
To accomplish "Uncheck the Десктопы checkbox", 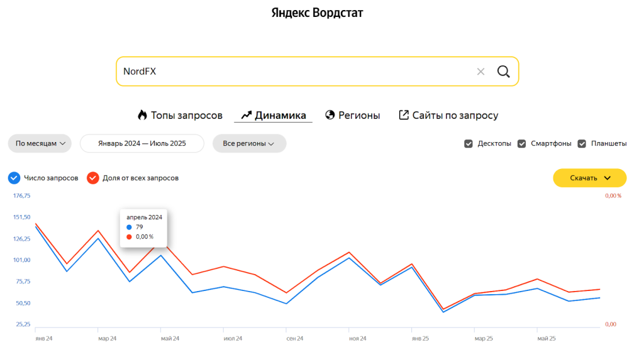I will (469, 143).
